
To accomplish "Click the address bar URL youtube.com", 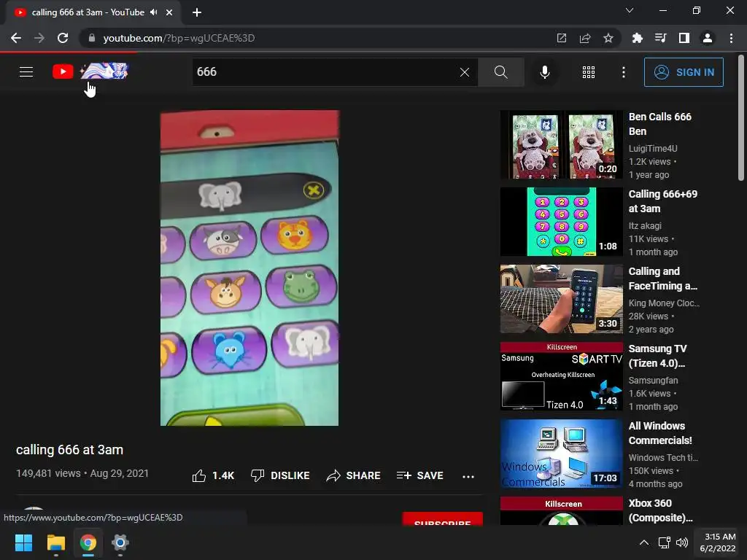I will click(x=179, y=38).
